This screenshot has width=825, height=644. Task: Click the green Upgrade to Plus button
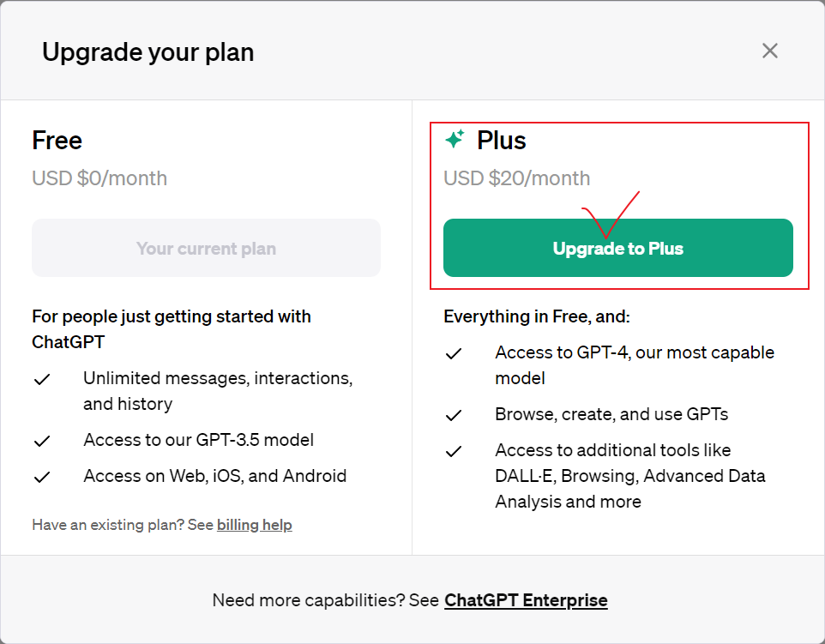pos(617,249)
